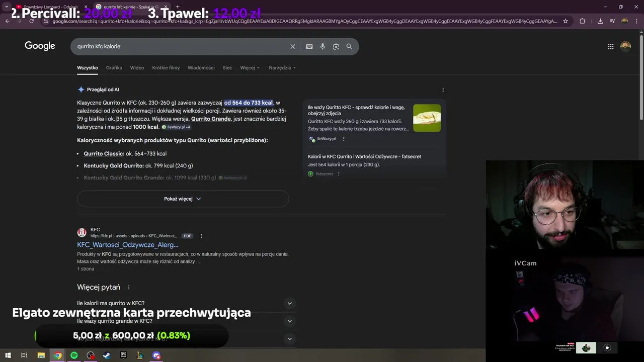Open the Google account avatar menu

pyautogui.click(x=625, y=46)
